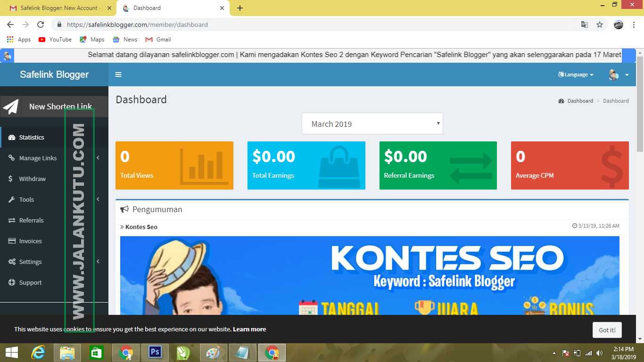Open the YouTube bookmark
Viewport: 644px width, 362px height.
(55, 40)
